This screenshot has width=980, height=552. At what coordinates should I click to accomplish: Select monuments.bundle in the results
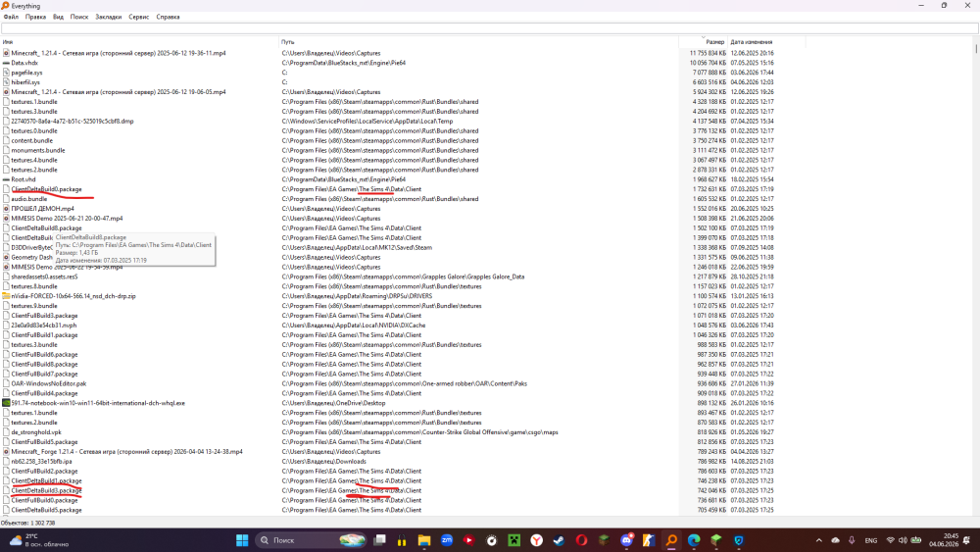38,151
